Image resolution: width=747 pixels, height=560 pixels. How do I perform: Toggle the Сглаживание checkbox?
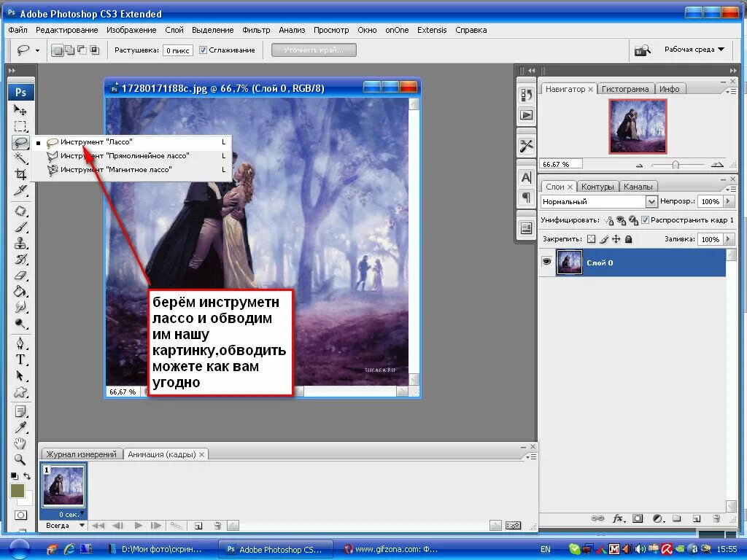[203, 50]
